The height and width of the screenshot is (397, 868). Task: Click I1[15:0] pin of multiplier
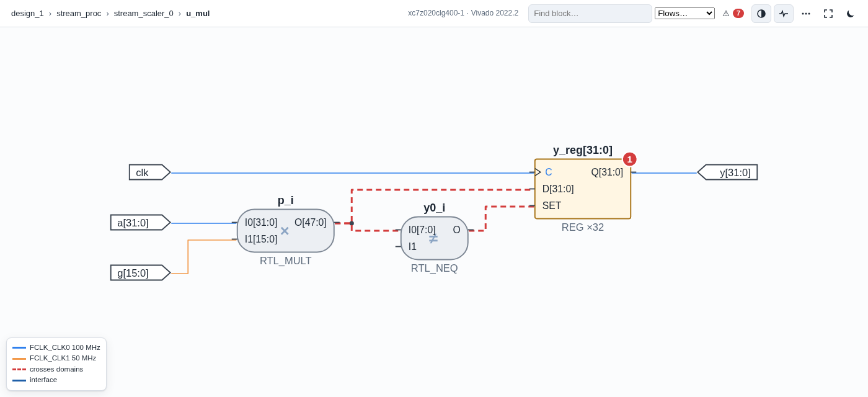(261, 239)
